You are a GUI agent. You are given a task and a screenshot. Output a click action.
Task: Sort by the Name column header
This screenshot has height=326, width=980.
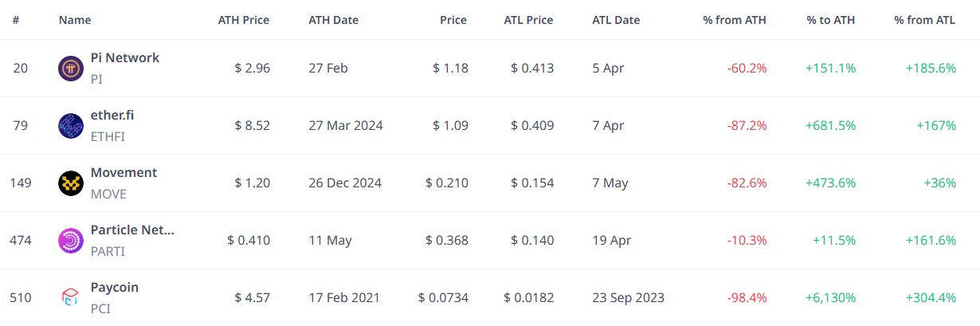[x=75, y=20]
